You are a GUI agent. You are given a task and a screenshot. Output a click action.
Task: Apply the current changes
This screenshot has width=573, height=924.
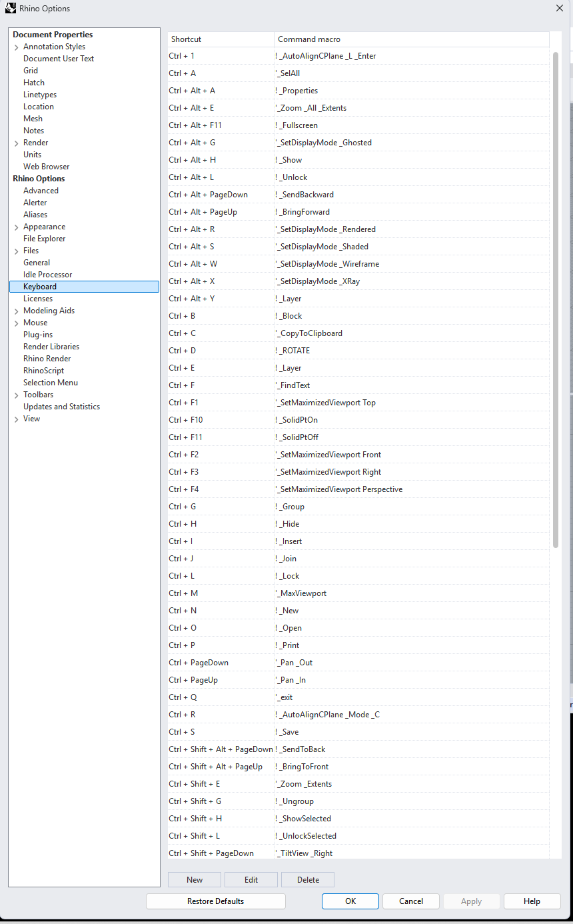(x=471, y=901)
